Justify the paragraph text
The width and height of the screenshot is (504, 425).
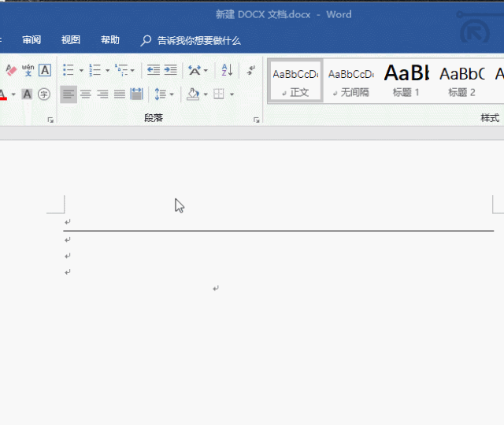pyautogui.click(x=120, y=94)
